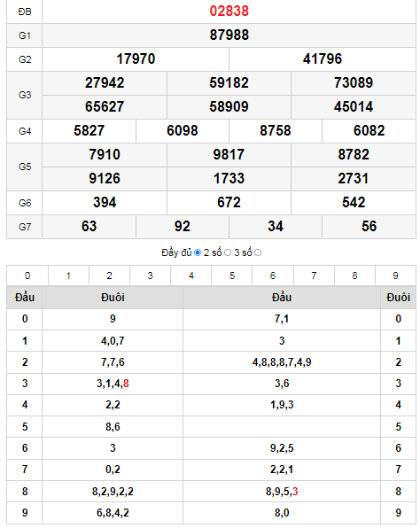Pick digit filter tab 8
Screen dimensions: 420x528
coord(354,276)
